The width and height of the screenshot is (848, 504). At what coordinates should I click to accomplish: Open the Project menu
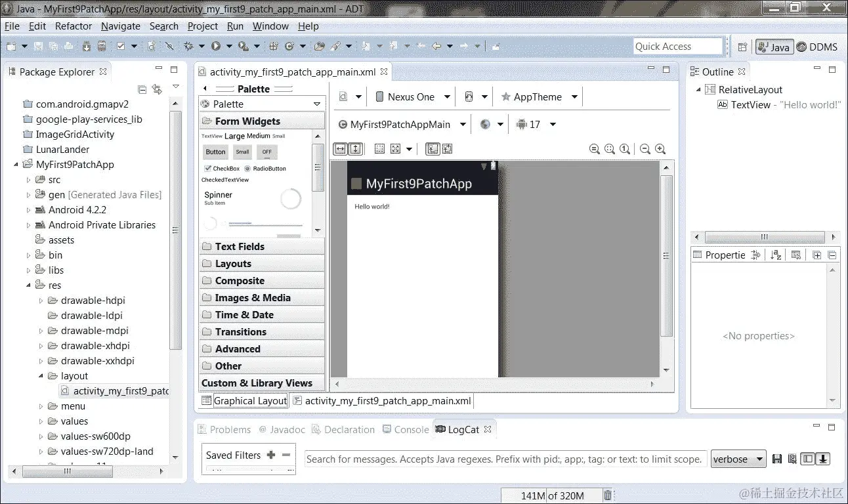[203, 26]
